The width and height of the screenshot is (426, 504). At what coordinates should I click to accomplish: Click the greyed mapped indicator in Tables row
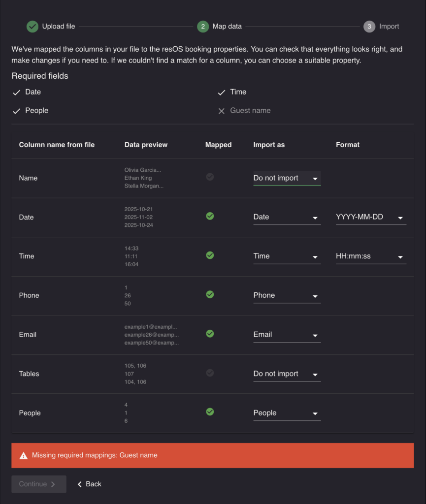(210, 373)
